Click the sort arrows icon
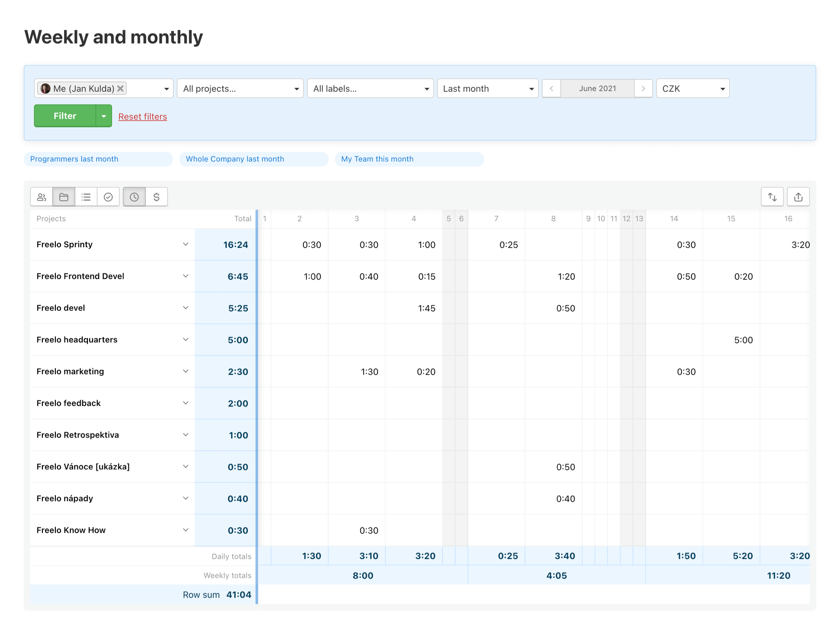Image resolution: width=840 pixels, height=635 pixels. click(772, 197)
